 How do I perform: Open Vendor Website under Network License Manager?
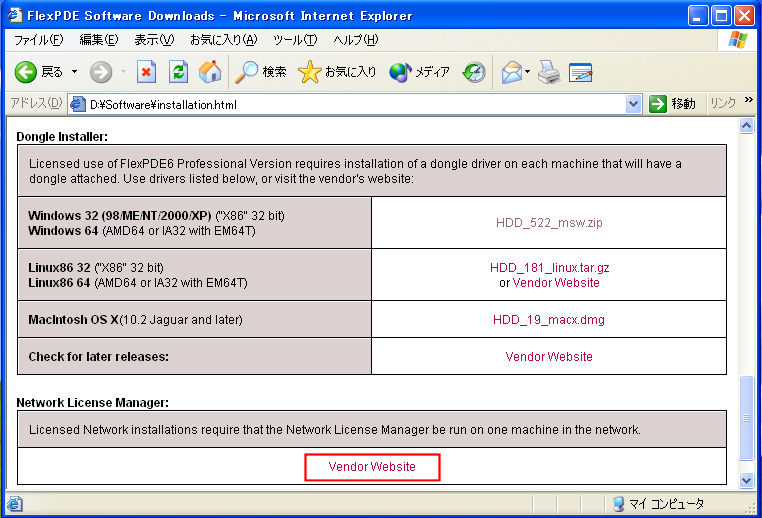click(372, 467)
